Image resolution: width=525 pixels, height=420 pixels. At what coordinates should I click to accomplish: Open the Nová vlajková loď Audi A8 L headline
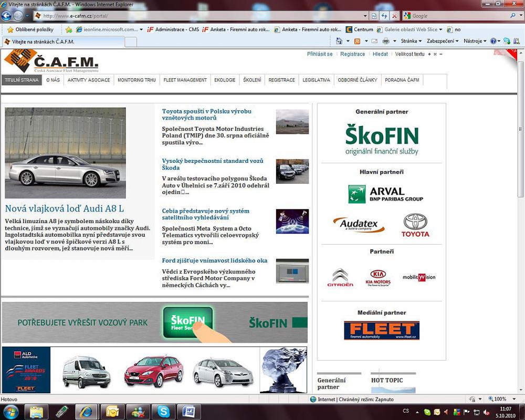click(x=64, y=208)
